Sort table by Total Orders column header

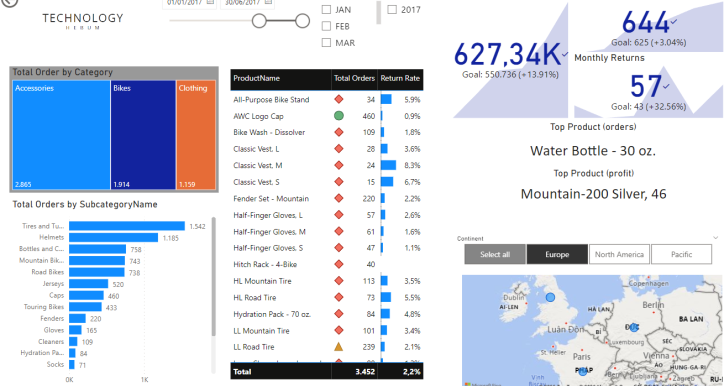point(354,78)
